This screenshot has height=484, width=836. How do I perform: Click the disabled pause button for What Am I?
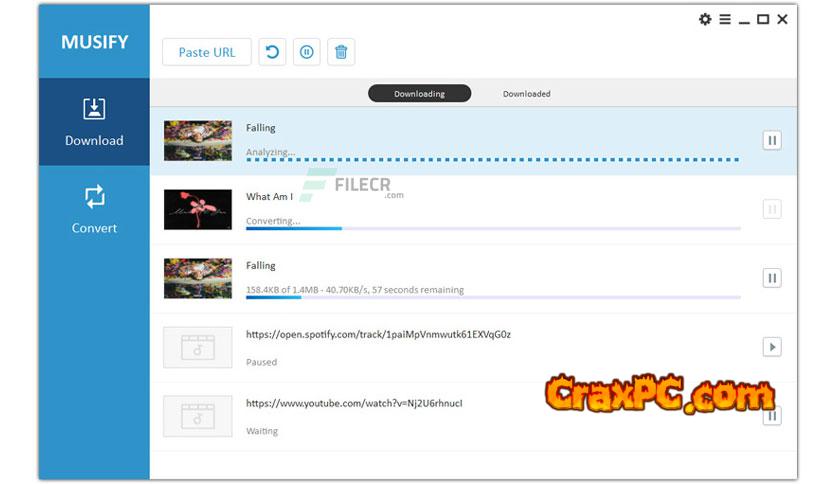click(771, 209)
